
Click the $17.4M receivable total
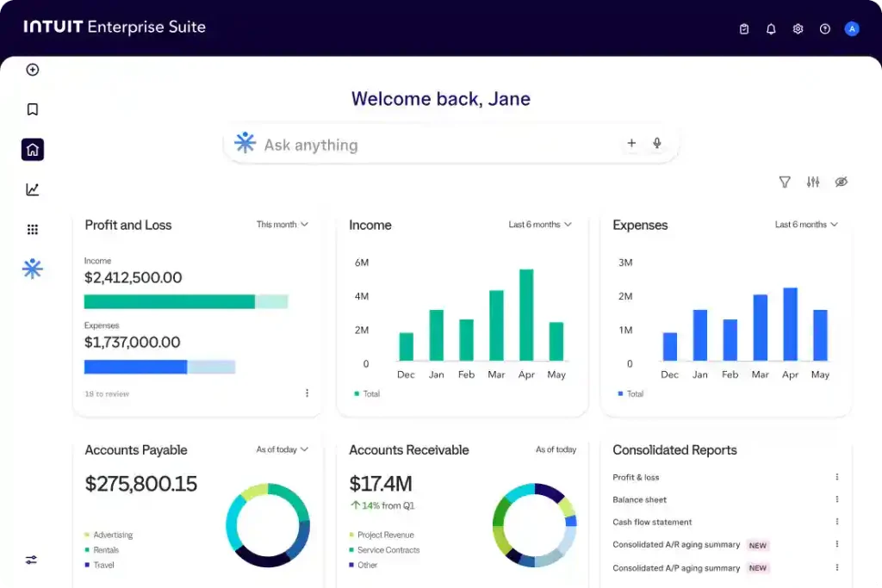click(381, 484)
